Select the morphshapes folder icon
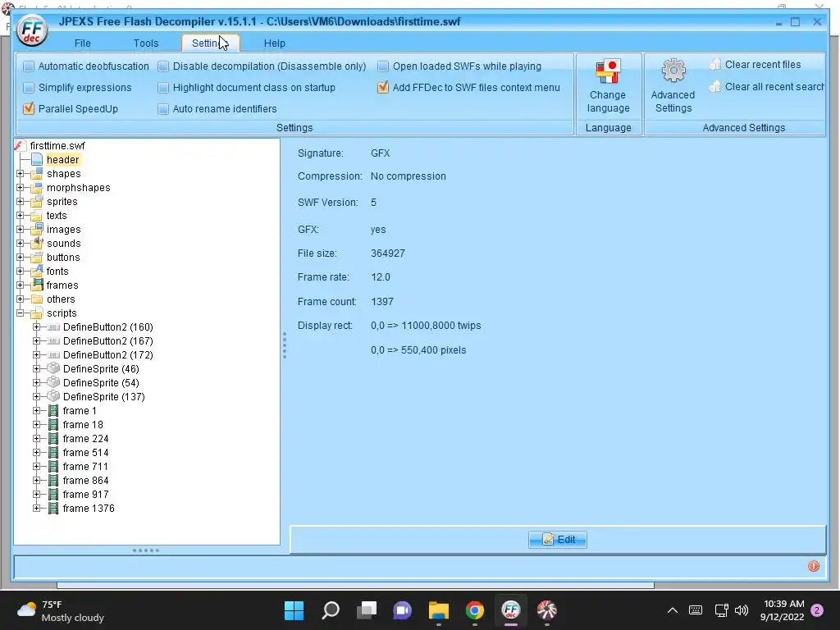The height and width of the screenshot is (630, 840). (x=36, y=188)
